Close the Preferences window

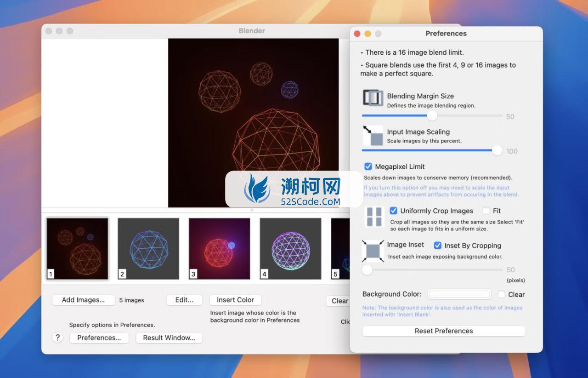coord(357,34)
